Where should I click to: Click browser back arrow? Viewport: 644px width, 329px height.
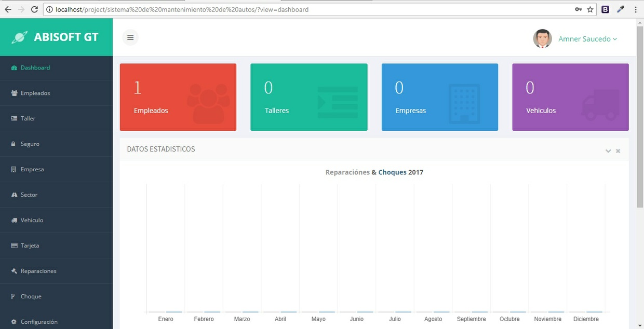(x=8, y=9)
